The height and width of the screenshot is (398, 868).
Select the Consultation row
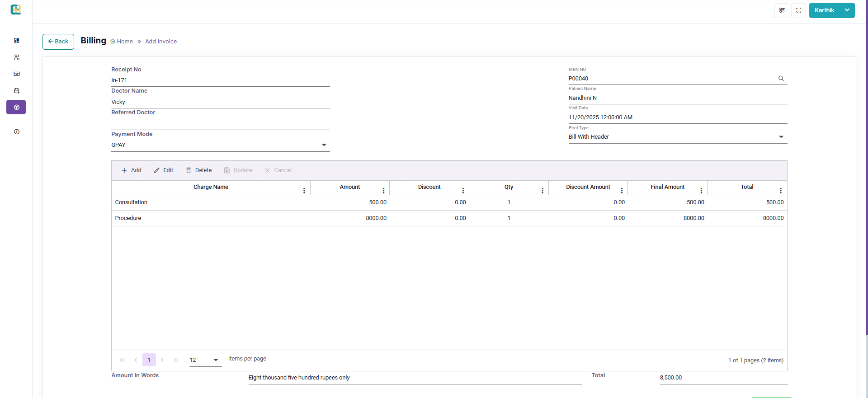click(449, 202)
